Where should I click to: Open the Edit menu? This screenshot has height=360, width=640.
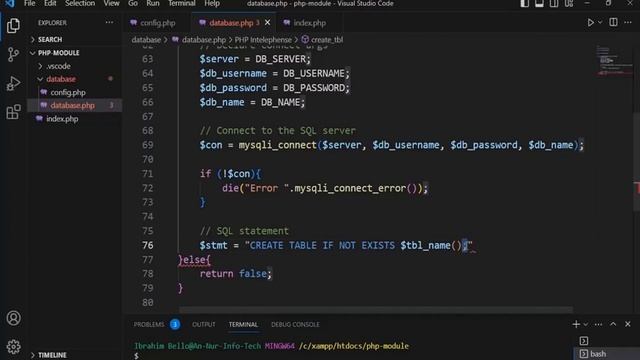point(50,4)
